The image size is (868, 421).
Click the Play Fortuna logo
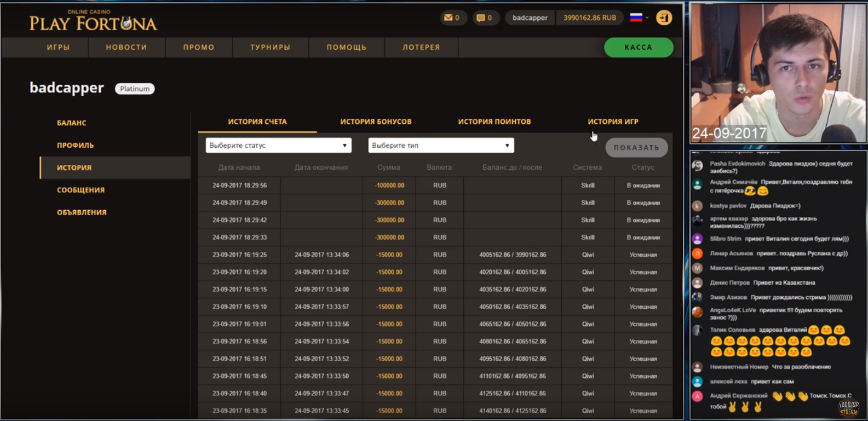coord(93,21)
